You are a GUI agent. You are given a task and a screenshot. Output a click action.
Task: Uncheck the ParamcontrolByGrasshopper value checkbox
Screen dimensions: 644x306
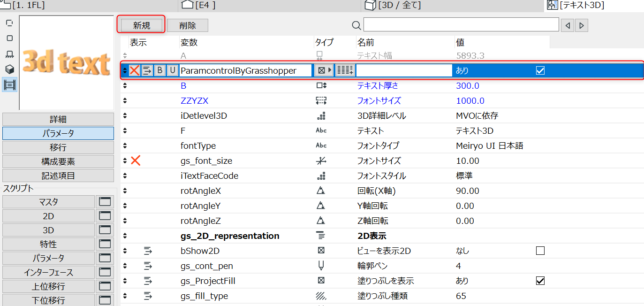(x=540, y=70)
